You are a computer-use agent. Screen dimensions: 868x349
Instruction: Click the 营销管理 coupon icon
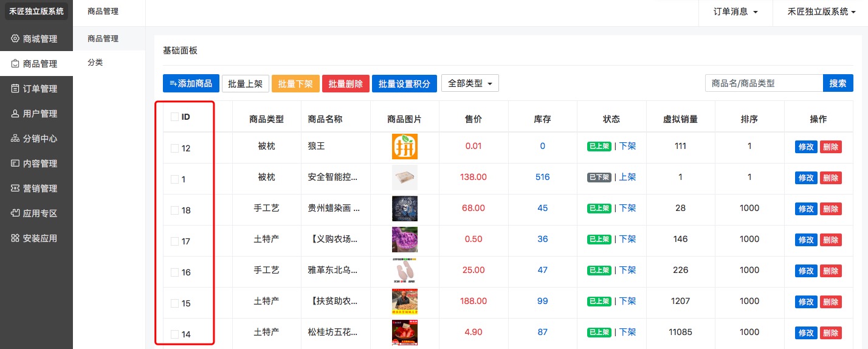tap(15, 188)
